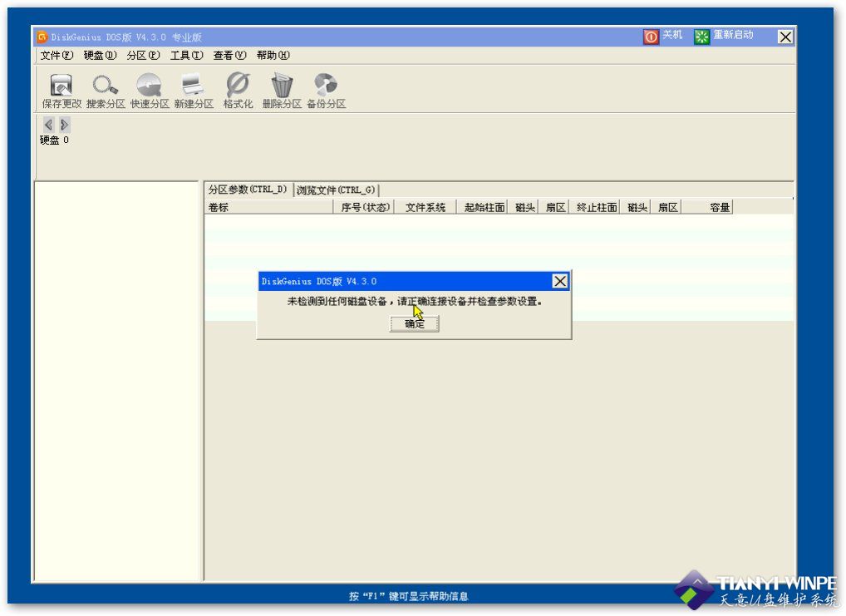The image size is (846, 616).
Task: Click the 卷标 column header
Action: [268, 207]
